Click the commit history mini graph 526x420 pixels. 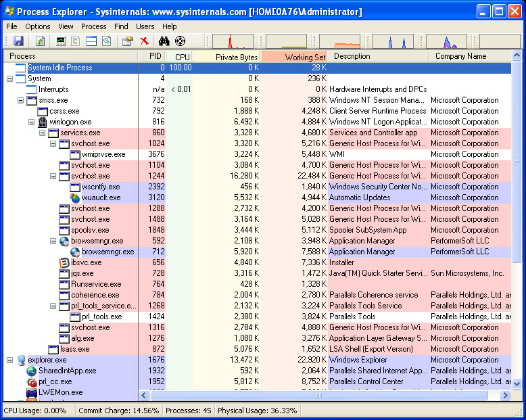click(286, 41)
